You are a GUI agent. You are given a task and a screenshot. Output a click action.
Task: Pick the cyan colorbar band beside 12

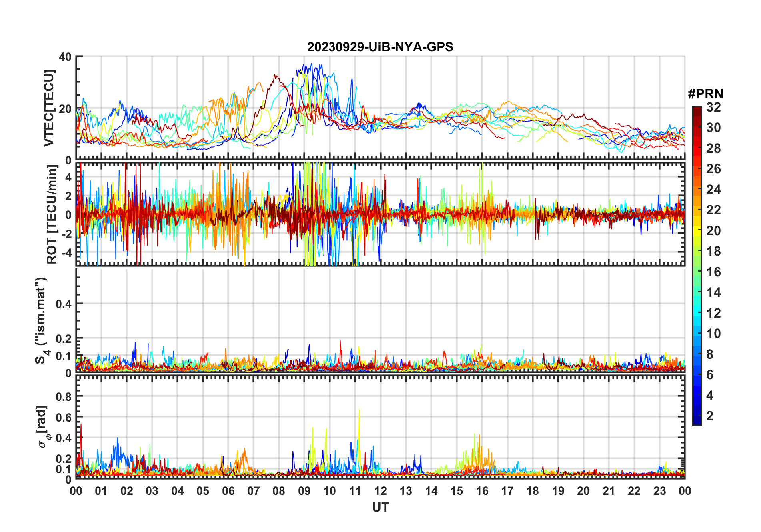[x=697, y=313]
